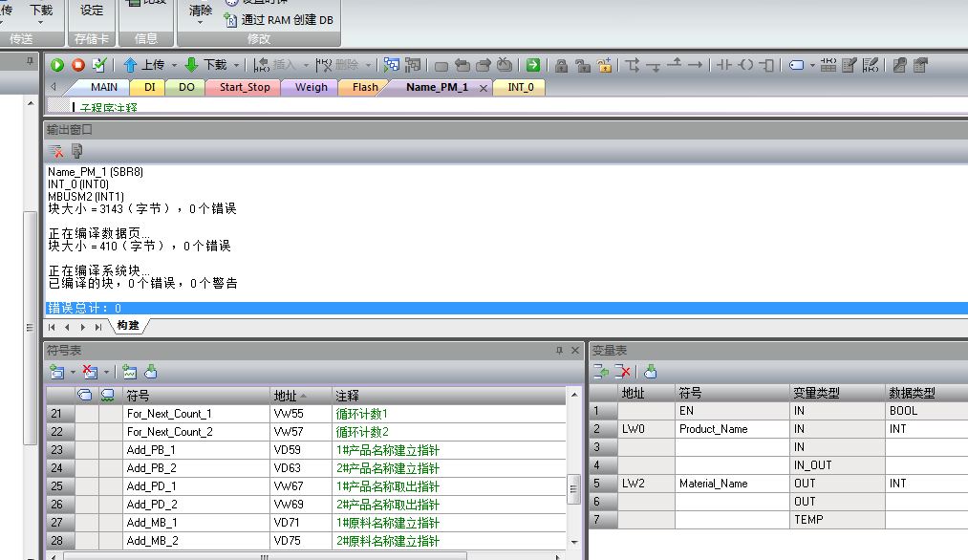Select the VD59 address cell
Screen dimensions: 968x560
point(300,450)
